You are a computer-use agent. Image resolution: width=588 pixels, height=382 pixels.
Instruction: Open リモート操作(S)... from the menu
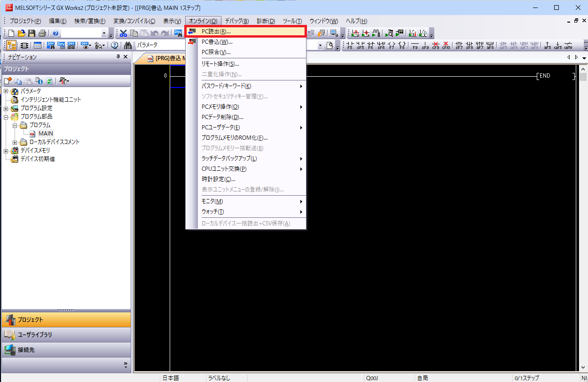(246, 64)
